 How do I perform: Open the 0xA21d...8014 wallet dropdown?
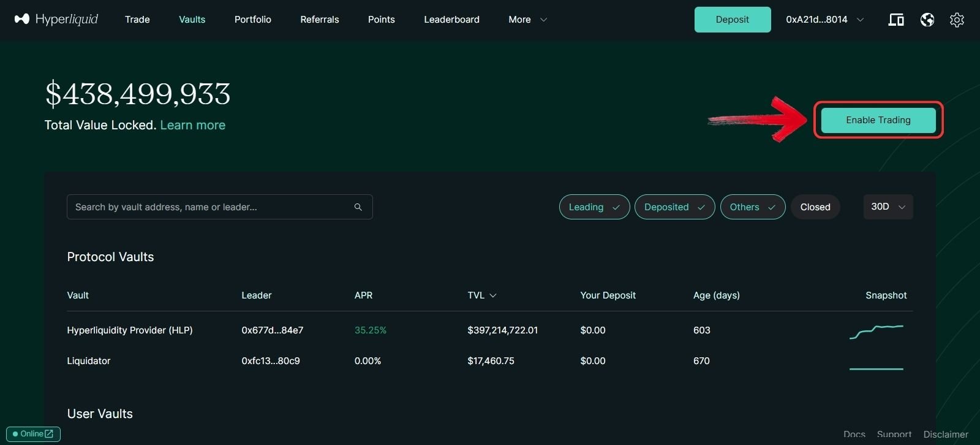825,20
